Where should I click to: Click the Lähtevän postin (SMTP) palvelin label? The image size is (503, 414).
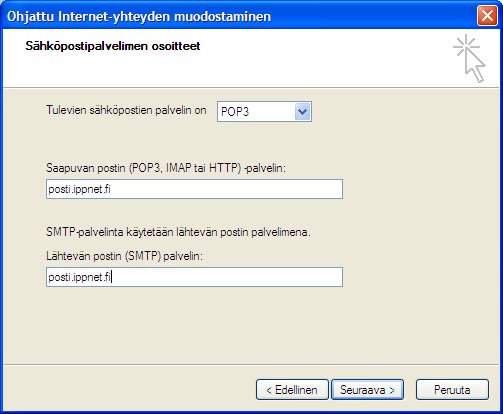pyautogui.click(x=124, y=256)
